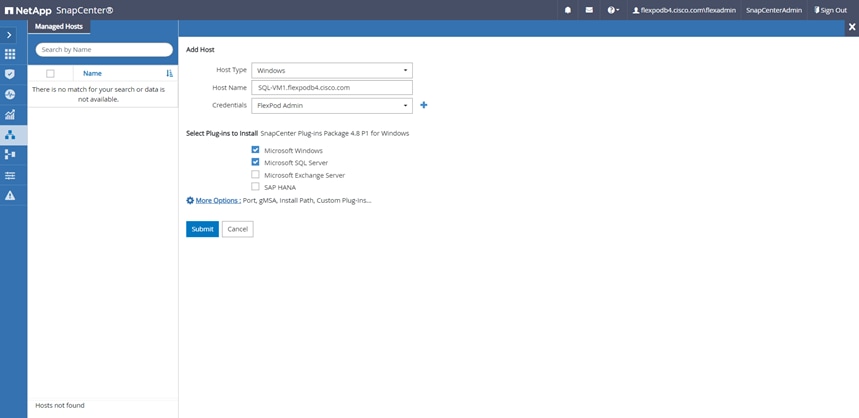Open the notifications bell icon
The height and width of the screenshot is (418, 859).
coord(568,10)
